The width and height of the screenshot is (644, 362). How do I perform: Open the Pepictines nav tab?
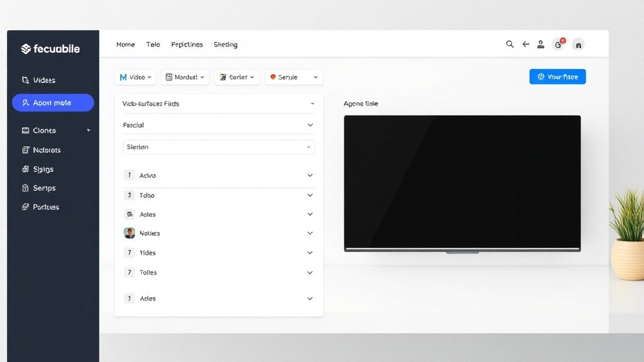(x=187, y=45)
